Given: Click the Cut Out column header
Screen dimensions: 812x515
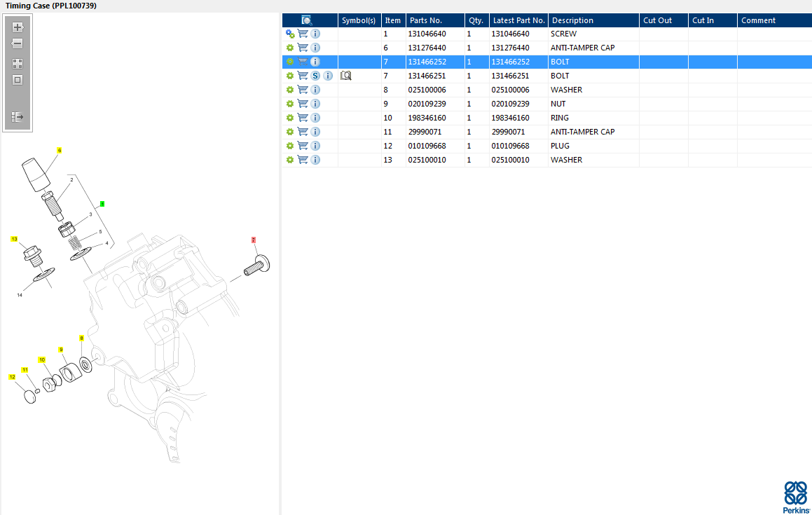Looking at the screenshot, I should point(663,20).
